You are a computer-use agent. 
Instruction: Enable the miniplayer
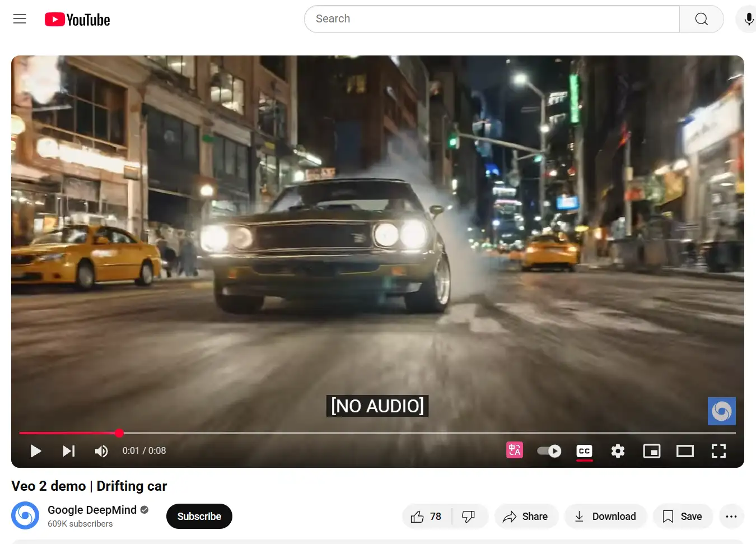click(x=652, y=451)
